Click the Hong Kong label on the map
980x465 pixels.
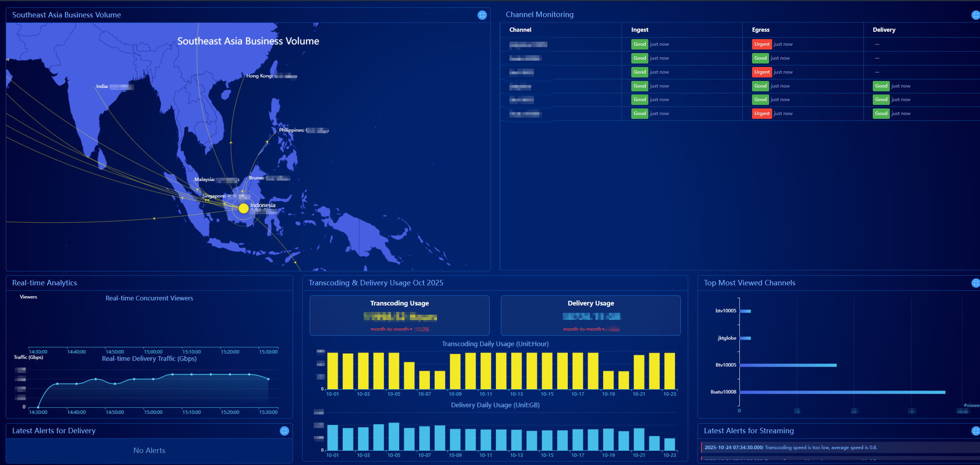point(259,76)
